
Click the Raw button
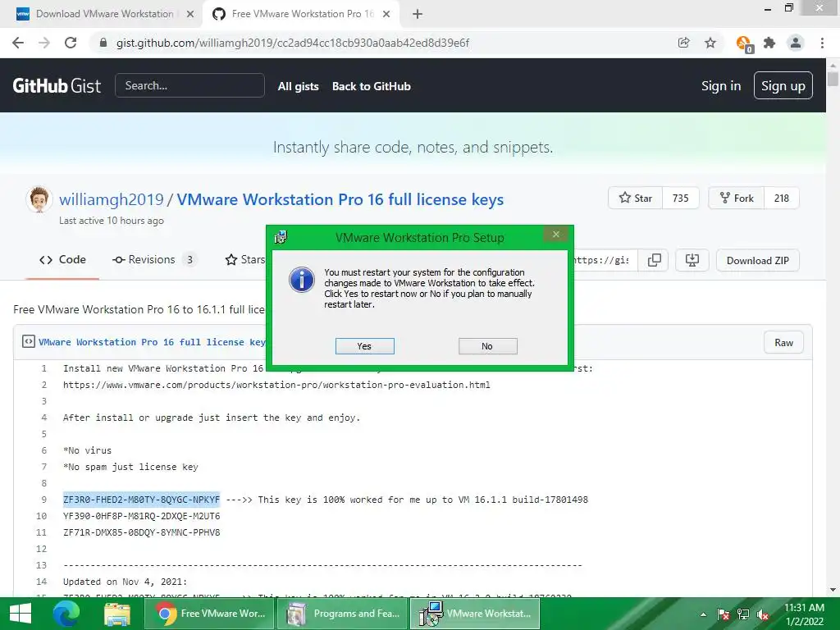coord(783,343)
